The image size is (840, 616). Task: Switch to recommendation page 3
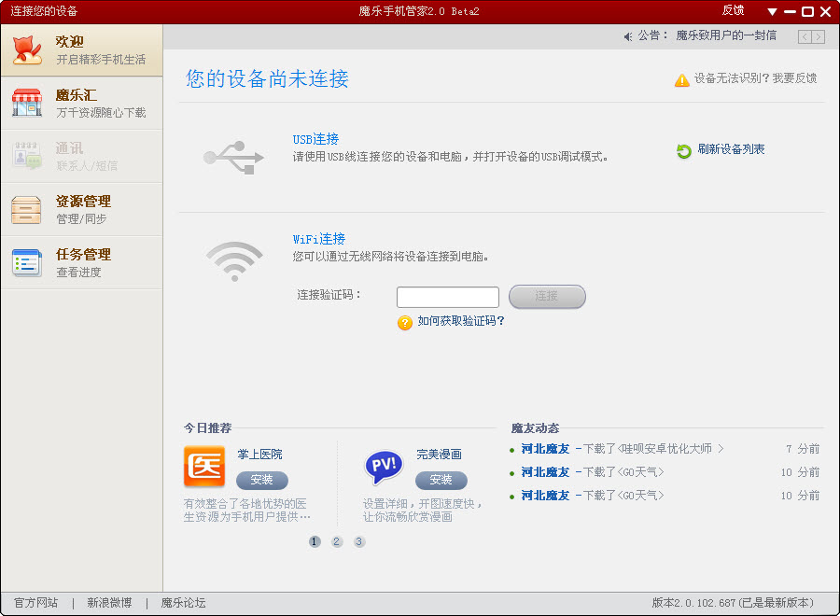359,541
